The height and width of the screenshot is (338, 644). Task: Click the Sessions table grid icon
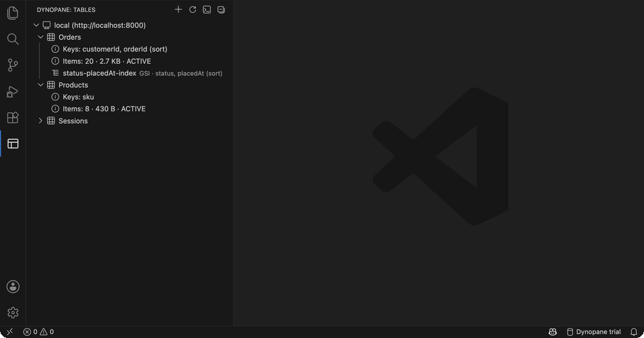click(x=51, y=121)
